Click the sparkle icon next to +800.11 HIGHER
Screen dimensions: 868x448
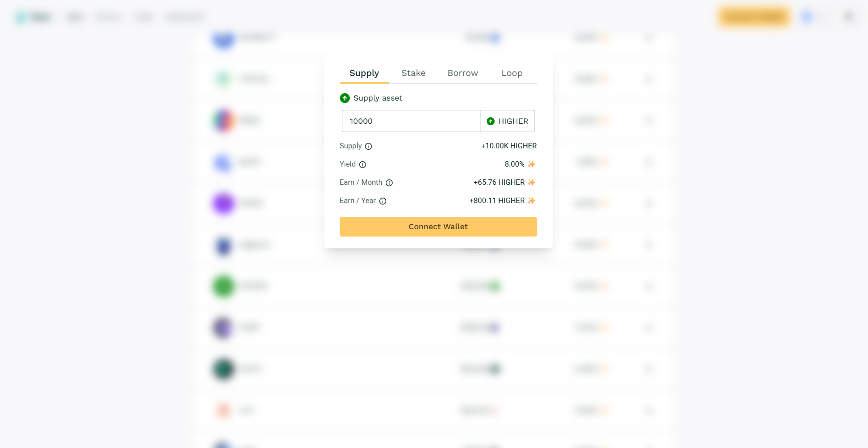532,201
